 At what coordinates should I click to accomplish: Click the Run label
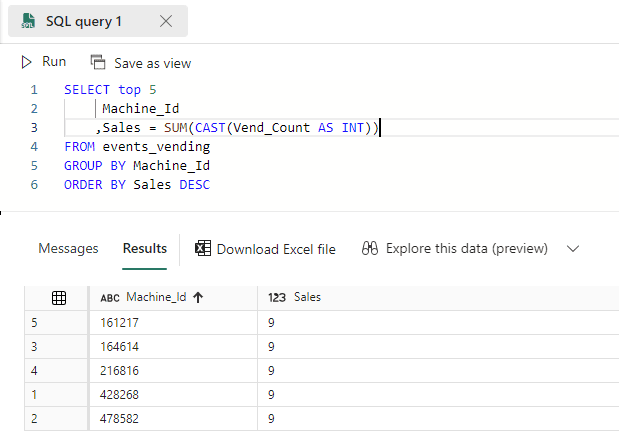(54, 62)
